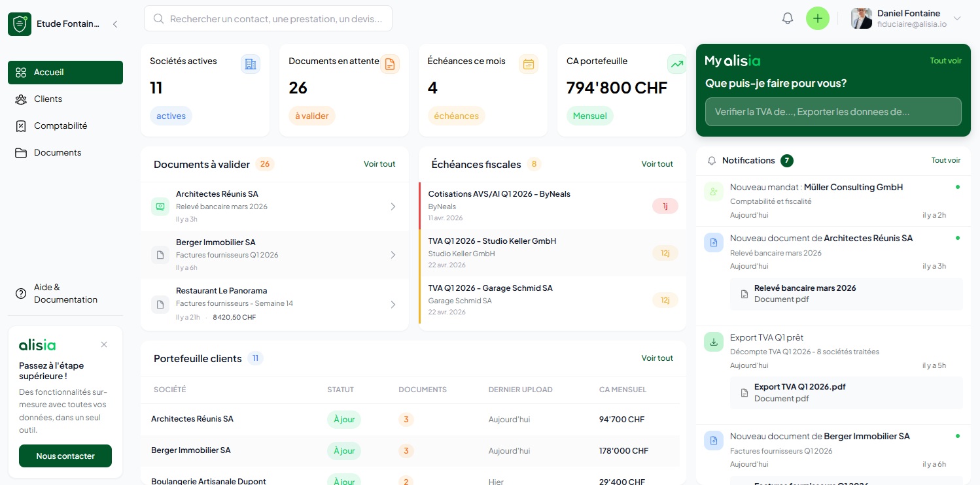Open Documents section in the sidebar
Viewport: 980px width, 485px height.
(x=58, y=153)
